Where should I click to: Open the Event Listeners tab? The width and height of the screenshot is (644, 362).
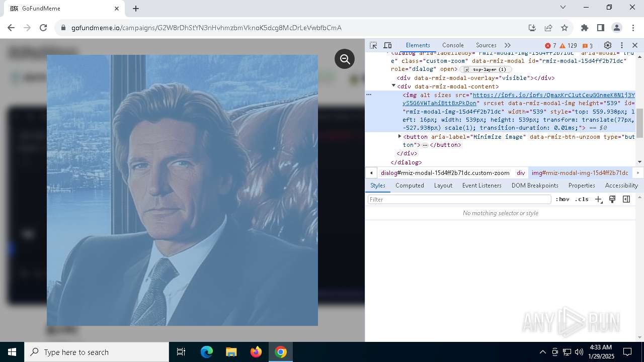coord(482,186)
